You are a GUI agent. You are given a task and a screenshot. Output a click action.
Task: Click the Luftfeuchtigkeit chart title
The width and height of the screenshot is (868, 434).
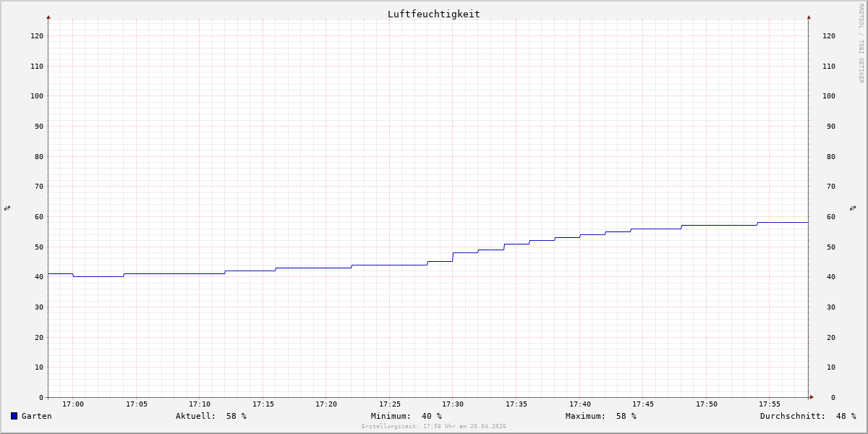click(433, 14)
